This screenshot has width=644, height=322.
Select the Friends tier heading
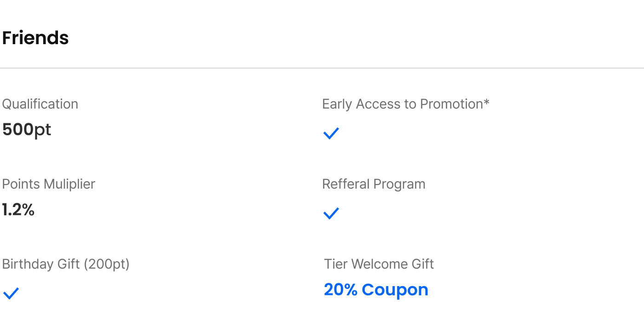coord(35,38)
